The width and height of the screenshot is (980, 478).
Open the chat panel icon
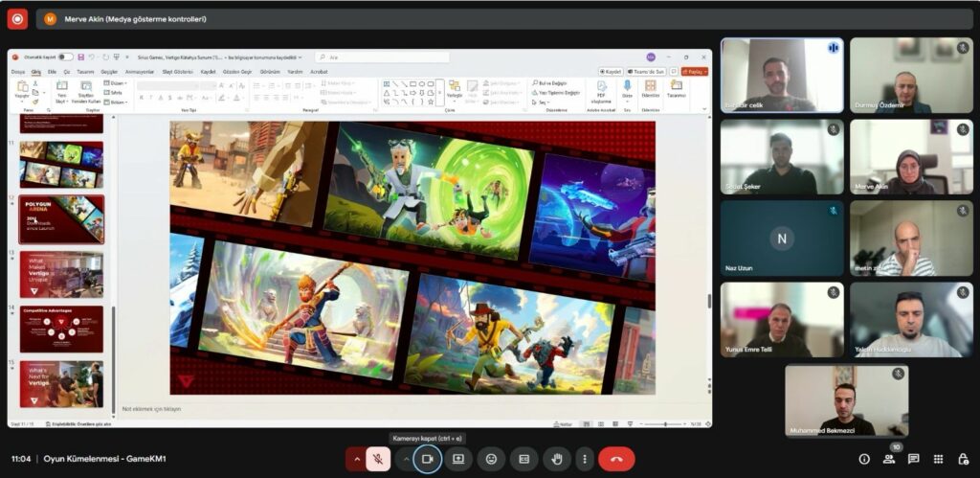click(x=914, y=460)
